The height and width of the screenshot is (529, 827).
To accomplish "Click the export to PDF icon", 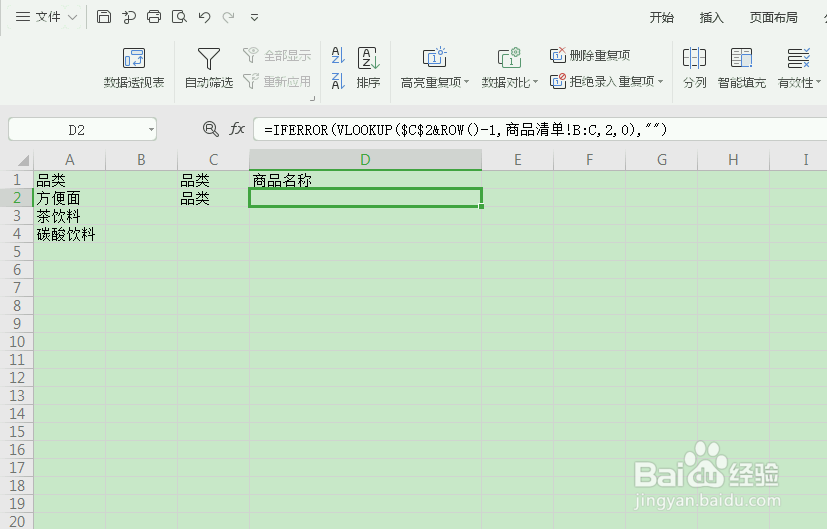I will (x=129, y=17).
